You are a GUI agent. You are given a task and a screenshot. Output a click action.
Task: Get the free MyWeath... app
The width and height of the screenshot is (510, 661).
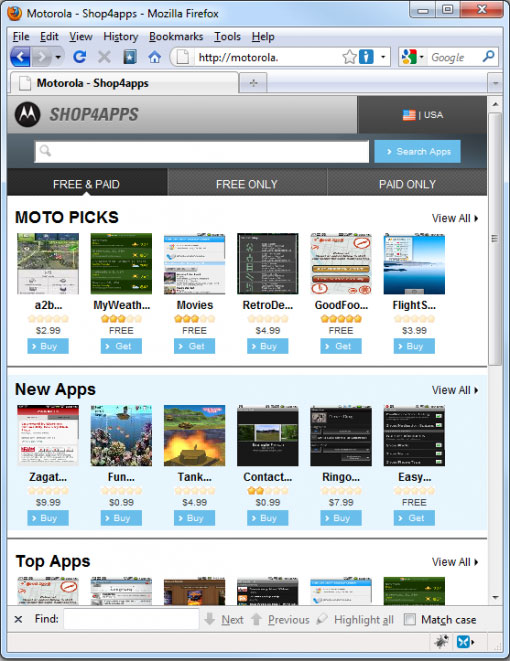pyautogui.click(x=121, y=346)
